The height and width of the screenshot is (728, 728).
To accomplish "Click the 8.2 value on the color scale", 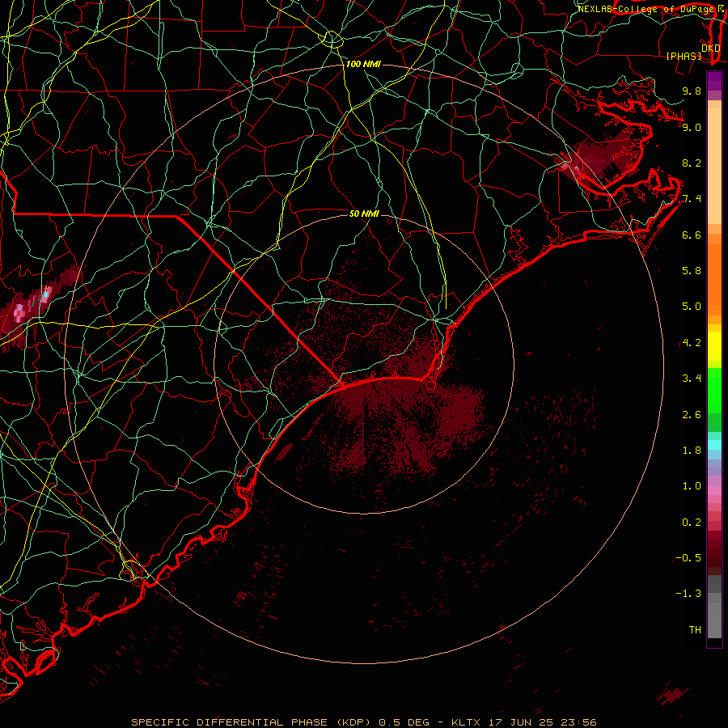I will coord(692,163).
